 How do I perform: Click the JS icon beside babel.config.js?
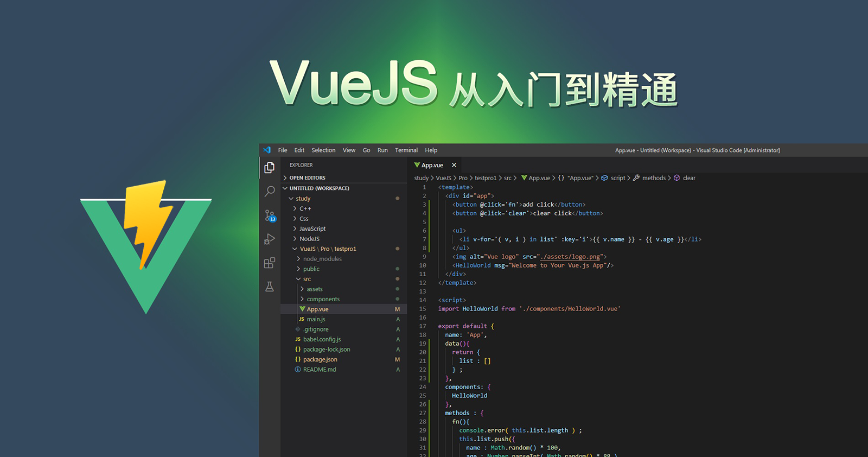pyautogui.click(x=298, y=339)
